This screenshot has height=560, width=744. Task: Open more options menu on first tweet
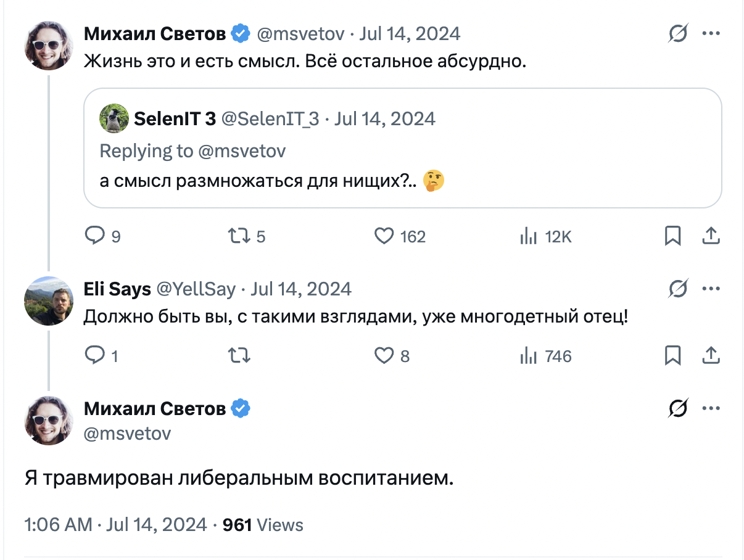(711, 34)
